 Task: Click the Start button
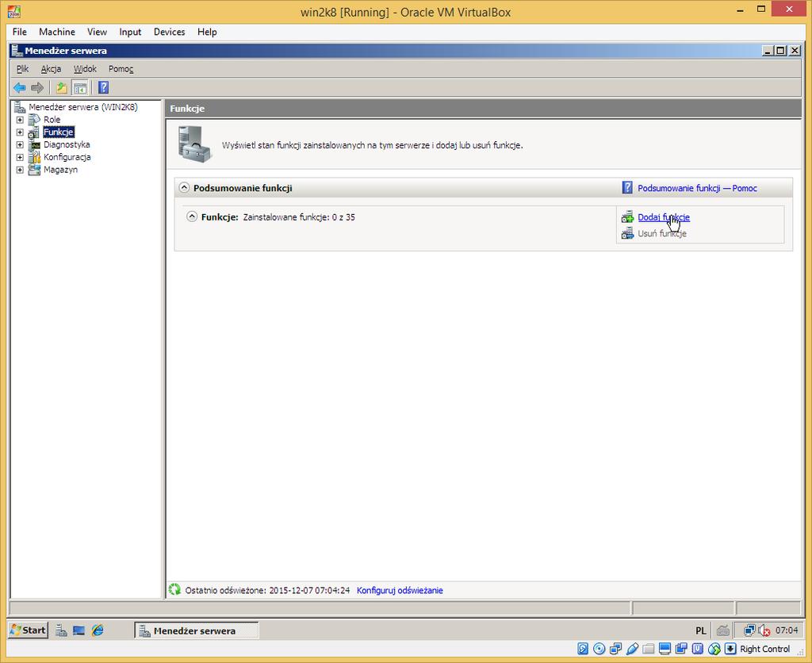(29, 630)
